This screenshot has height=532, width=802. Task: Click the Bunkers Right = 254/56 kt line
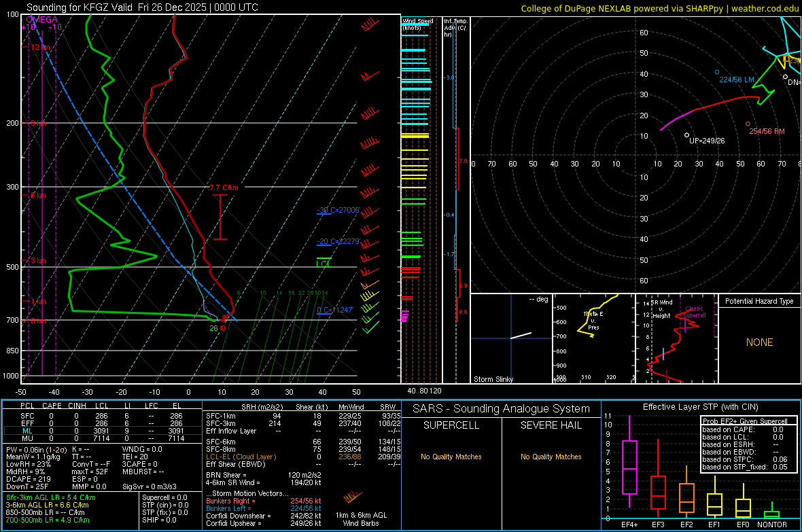(x=264, y=501)
